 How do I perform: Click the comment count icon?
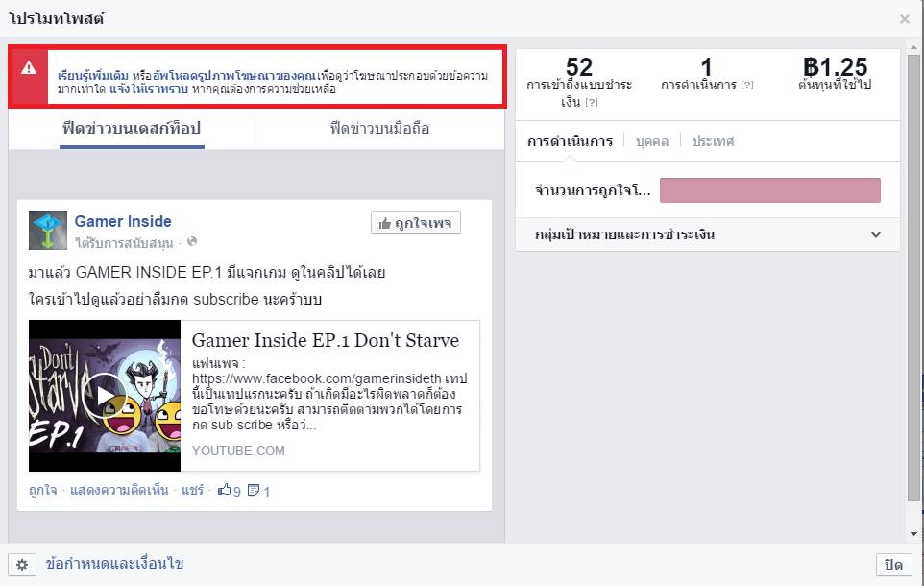(254, 491)
